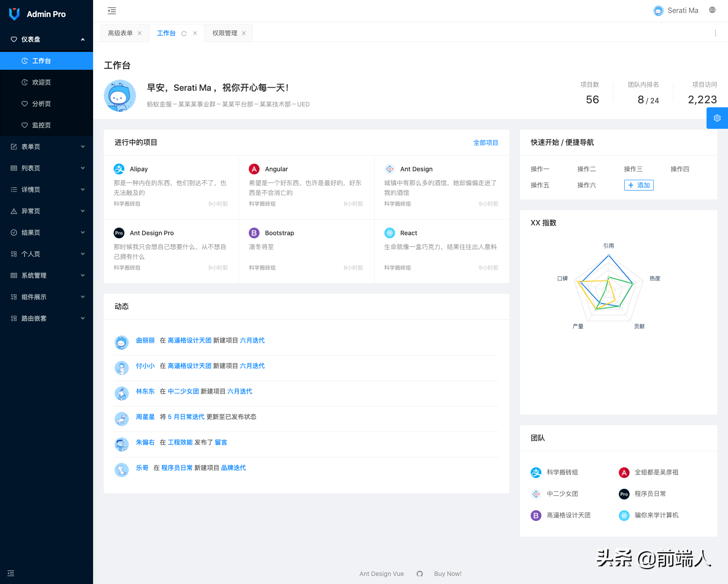Open the blue settings gear panel
728x584 pixels.
click(717, 118)
